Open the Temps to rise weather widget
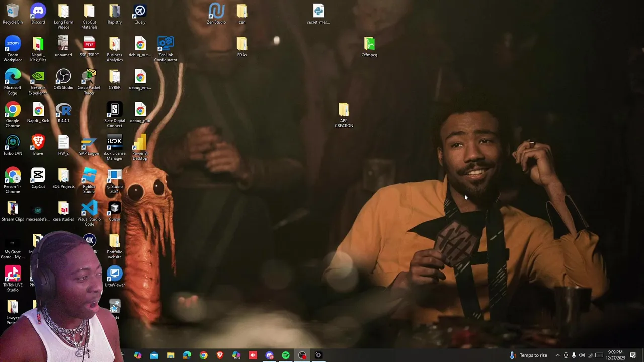 (528, 355)
